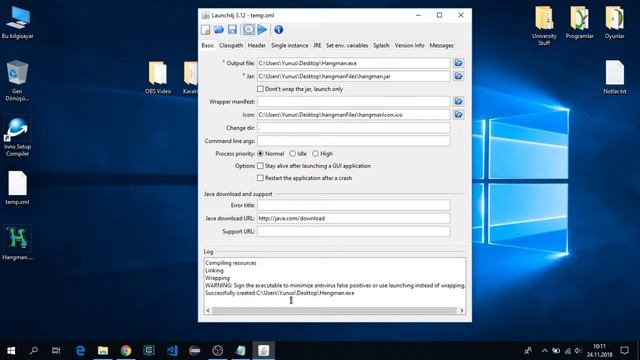This screenshot has width=640, height=360.
Task: Browse for the Wrapper manifest file
Action: pos(458,101)
